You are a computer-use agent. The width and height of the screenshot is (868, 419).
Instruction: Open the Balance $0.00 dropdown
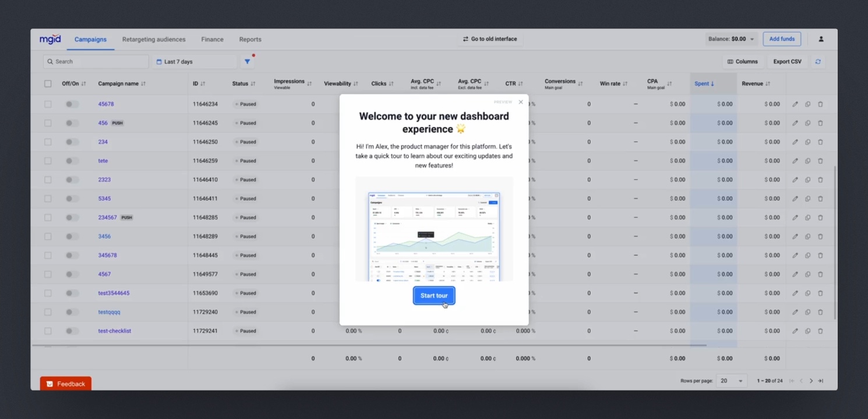point(731,39)
